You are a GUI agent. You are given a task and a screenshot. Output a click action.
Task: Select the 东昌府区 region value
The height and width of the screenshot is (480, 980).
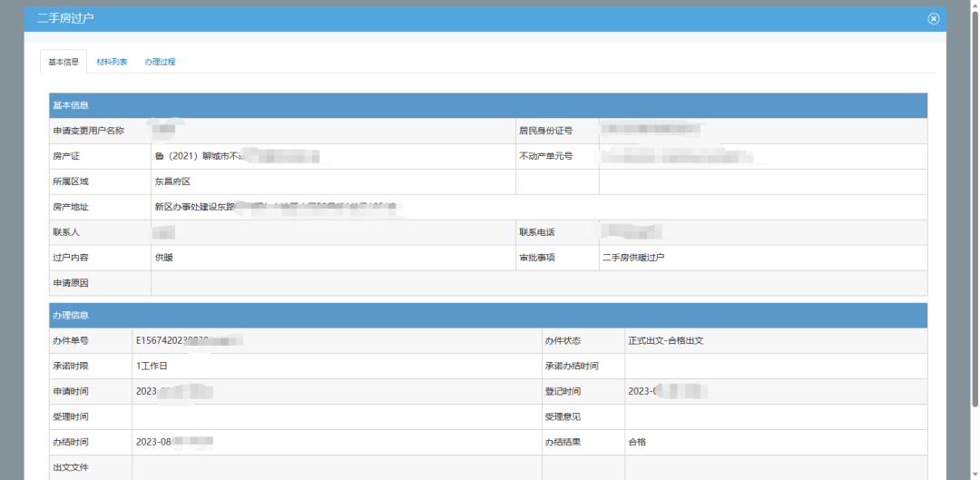[x=172, y=181]
